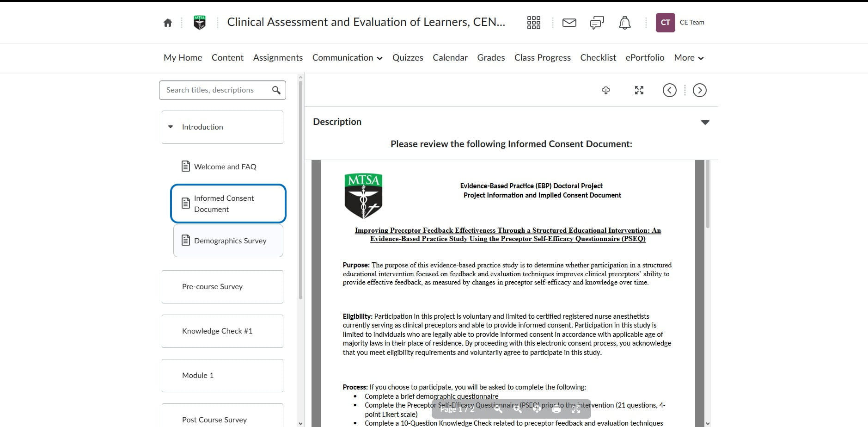The width and height of the screenshot is (868, 427).
Task: Open the Communication dropdown menu
Action: pos(347,58)
